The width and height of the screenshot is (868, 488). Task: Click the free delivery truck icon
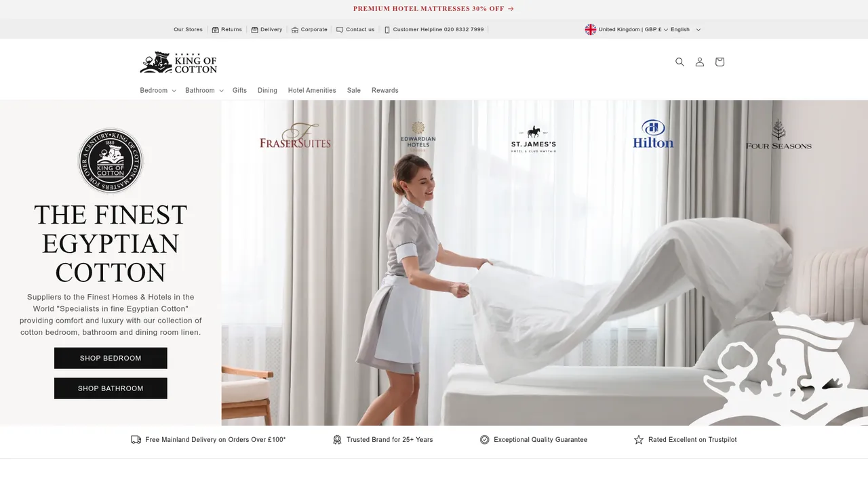(x=136, y=439)
